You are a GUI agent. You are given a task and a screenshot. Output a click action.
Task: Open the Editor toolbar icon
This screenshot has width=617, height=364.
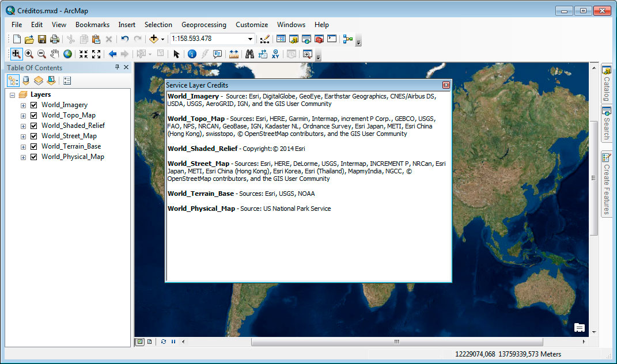(265, 39)
